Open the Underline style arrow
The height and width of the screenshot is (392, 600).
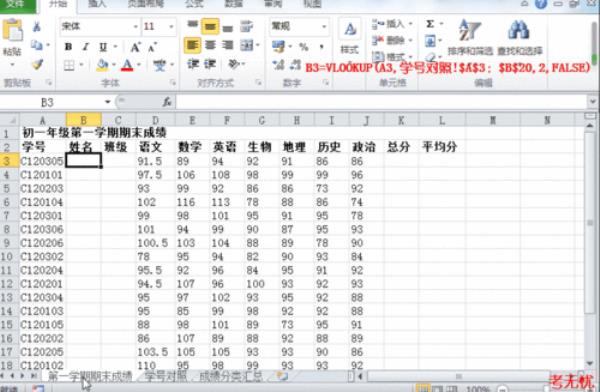pos(115,47)
